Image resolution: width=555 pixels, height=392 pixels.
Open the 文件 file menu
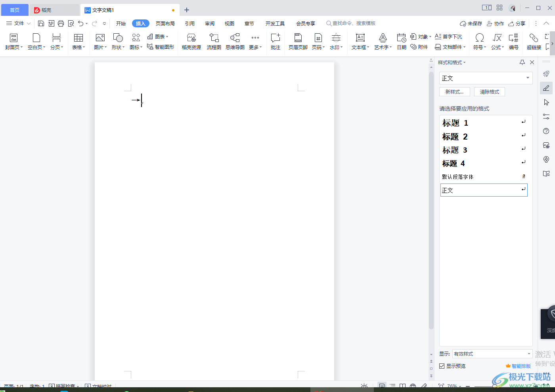coord(18,23)
